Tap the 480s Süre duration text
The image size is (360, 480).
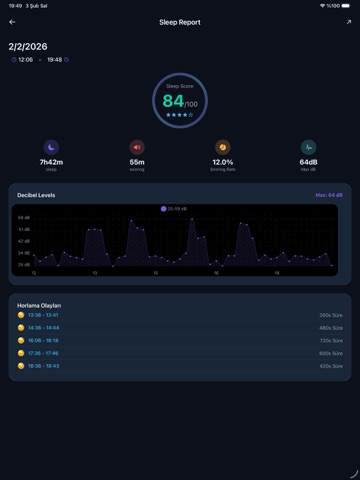pos(331,328)
